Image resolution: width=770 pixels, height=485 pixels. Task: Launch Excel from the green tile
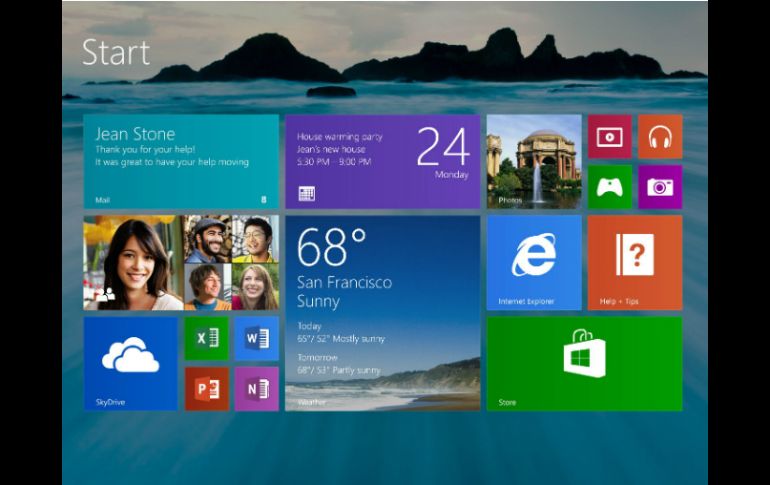click(207, 338)
